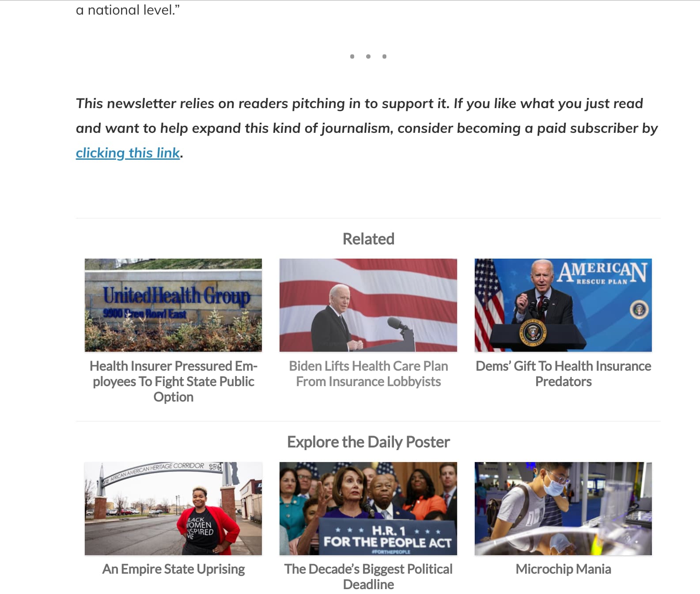Viewport: 700px width, 594px height.
Task: Click the last dot of the section divider
Action: pyautogui.click(x=384, y=56)
